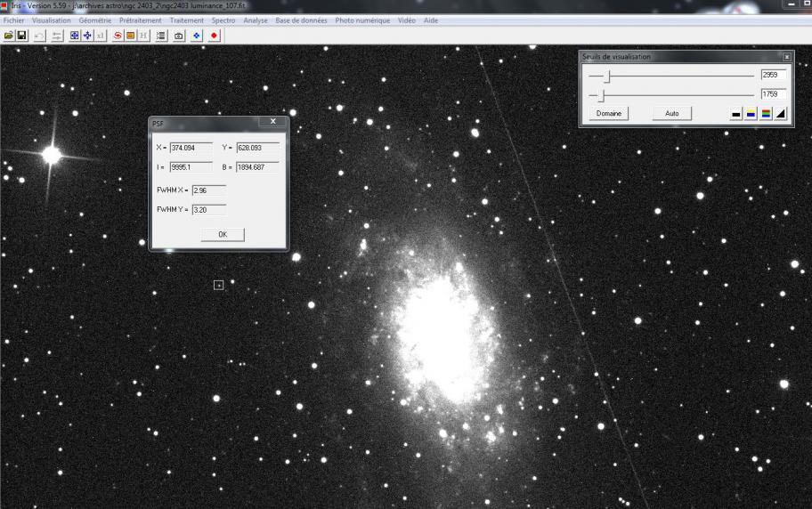Viewport: 812px width, 509px height.
Task: Select the black bar palette icon
Action: pos(735,113)
